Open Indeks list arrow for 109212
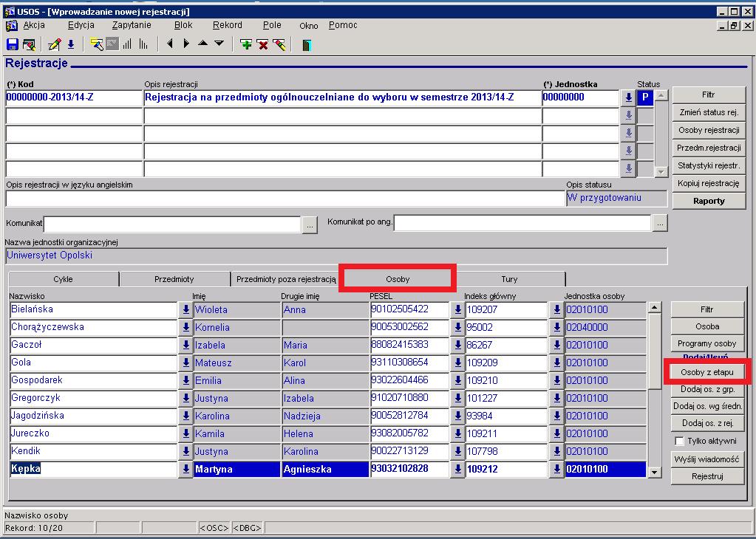 tap(557, 469)
